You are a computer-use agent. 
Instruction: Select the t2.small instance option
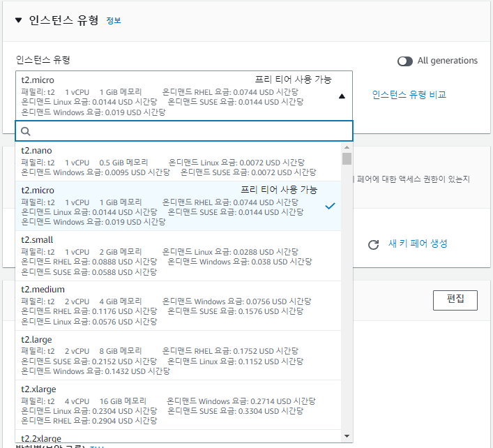(179, 256)
